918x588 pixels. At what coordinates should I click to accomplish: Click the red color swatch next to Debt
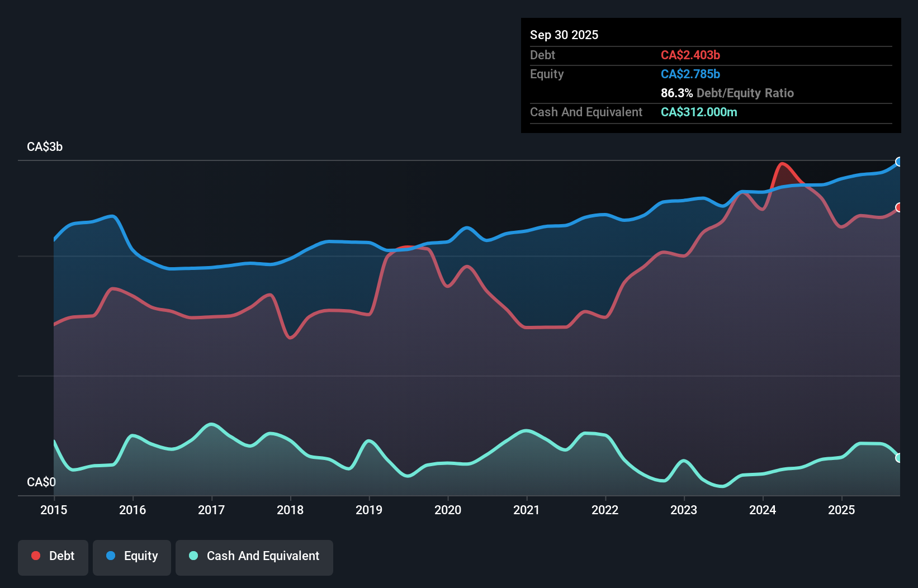coord(35,556)
